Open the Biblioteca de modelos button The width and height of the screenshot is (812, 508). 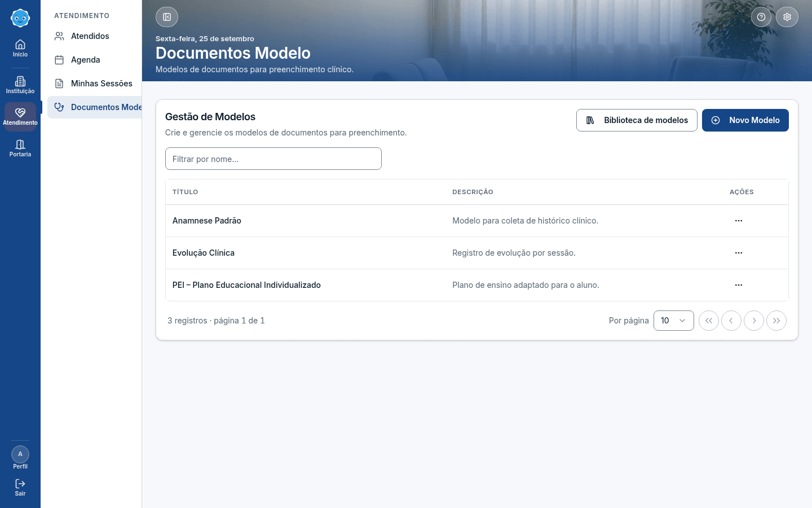(637, 120)
